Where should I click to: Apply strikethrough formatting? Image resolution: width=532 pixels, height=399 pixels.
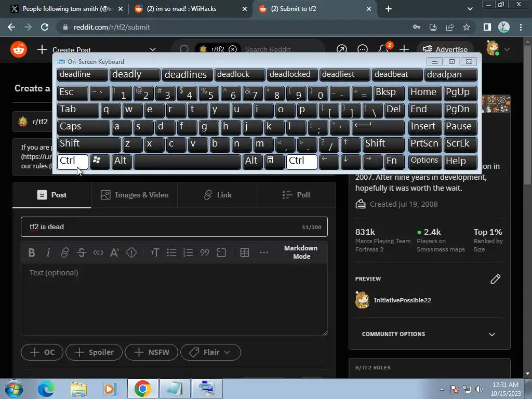tap(82, 252)
